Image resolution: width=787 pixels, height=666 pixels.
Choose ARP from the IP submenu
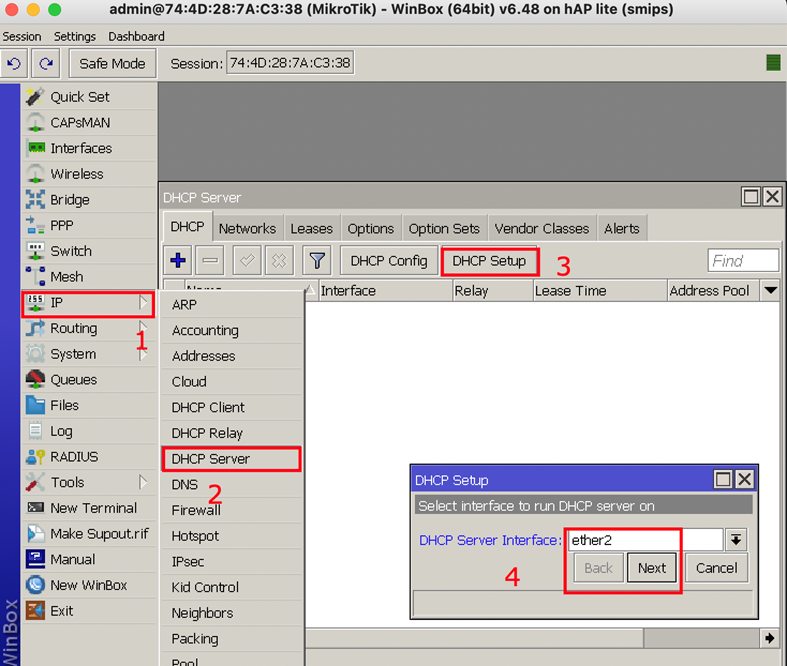point(232,305)
